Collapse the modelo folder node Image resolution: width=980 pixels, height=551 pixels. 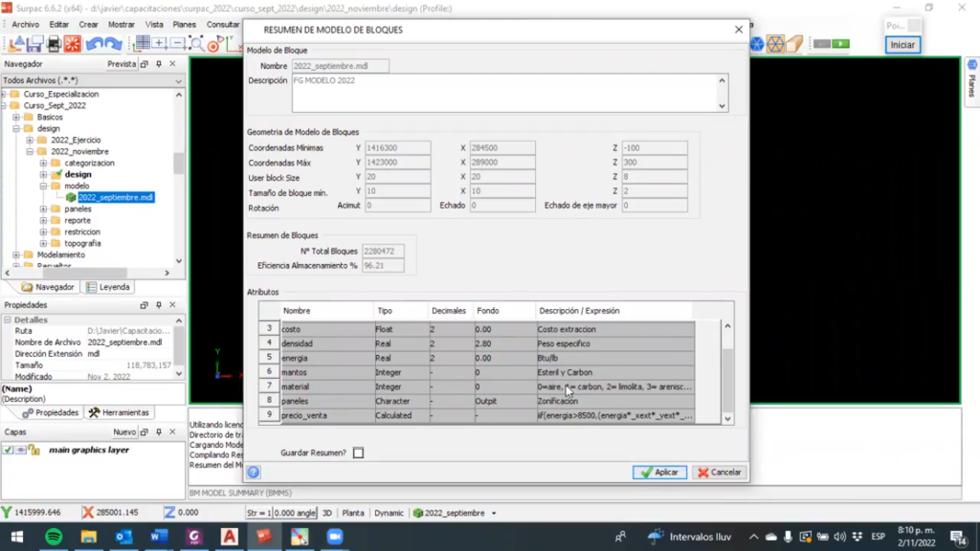coord(43,187)
